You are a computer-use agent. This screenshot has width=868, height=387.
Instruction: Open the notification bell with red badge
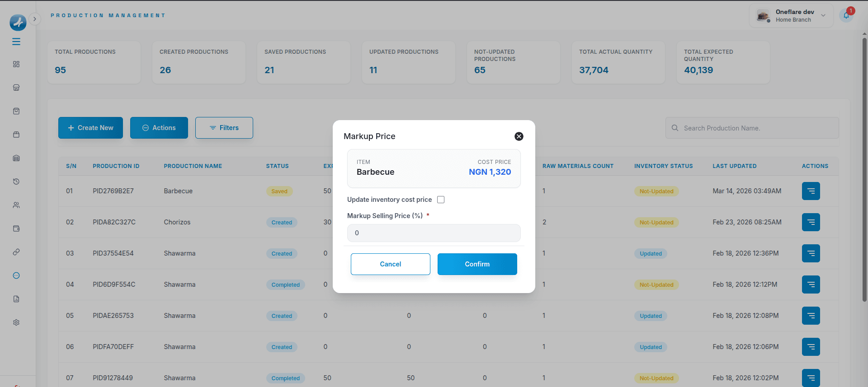click(x=846, y=15)
